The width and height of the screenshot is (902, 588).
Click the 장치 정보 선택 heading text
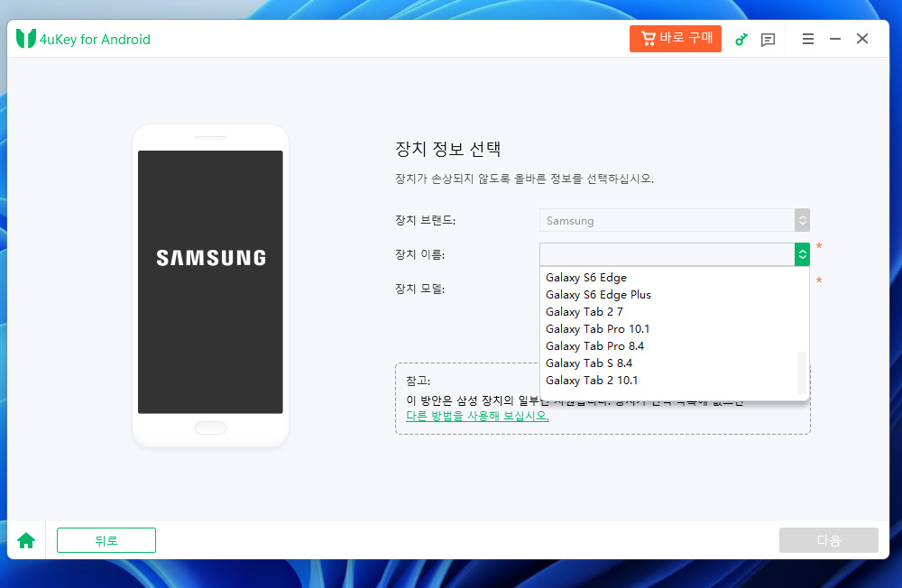(x=448, y=149)
